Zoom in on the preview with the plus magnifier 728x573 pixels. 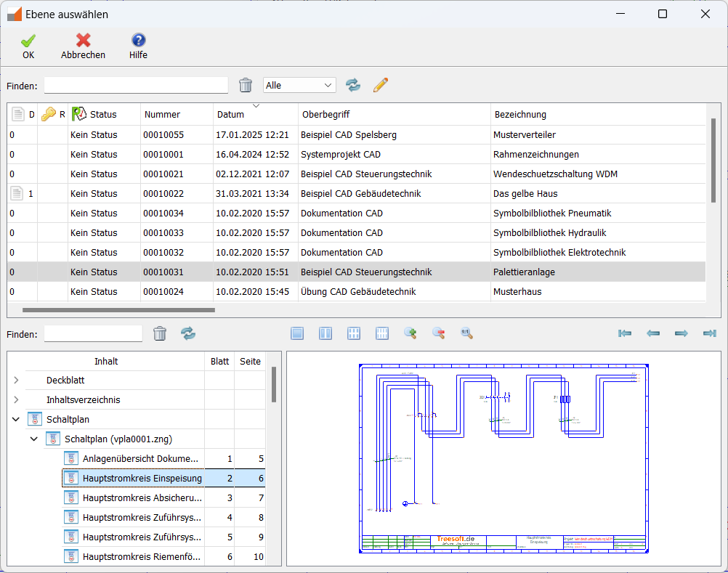coord(410,333)
